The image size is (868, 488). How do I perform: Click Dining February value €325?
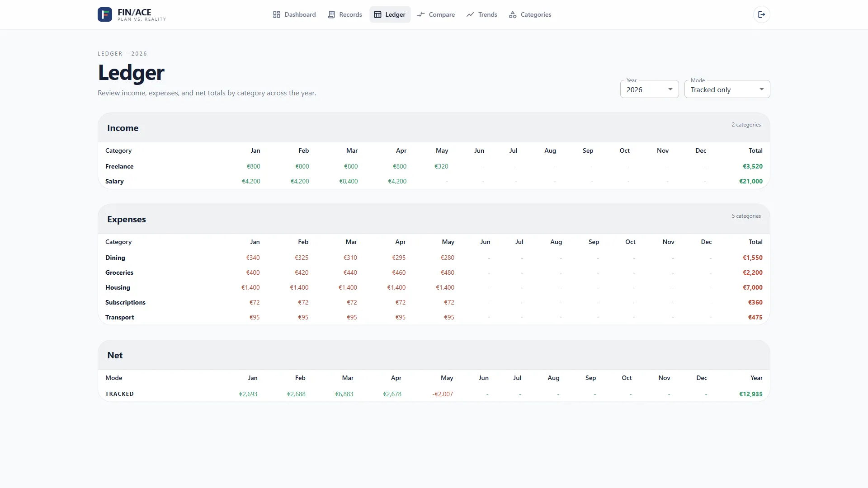click(302, 258)
